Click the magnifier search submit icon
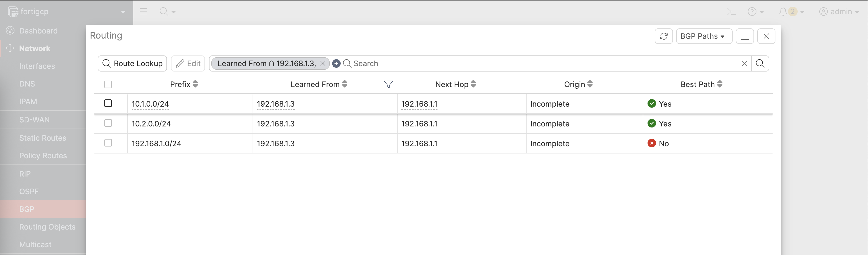 pos(760,63)
